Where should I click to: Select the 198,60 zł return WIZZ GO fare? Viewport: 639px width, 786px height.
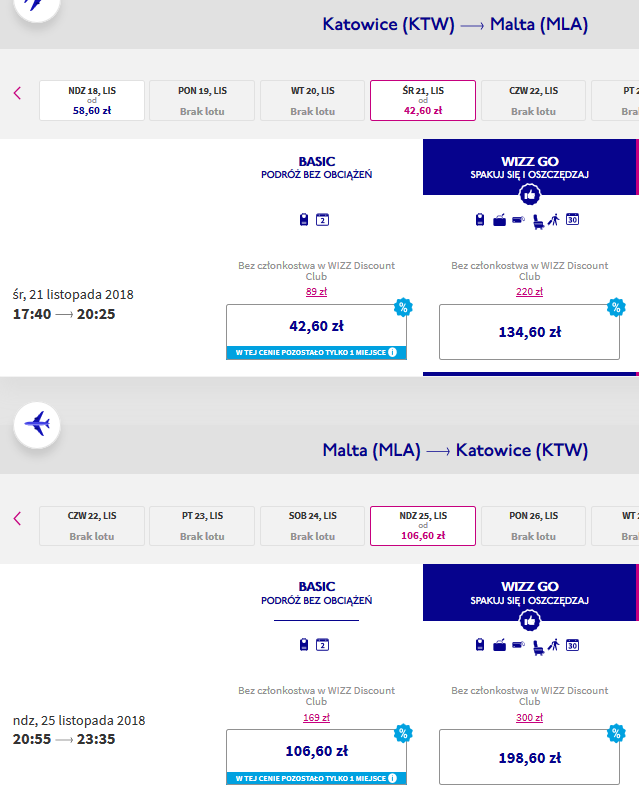pyautogui.click(x=529, y=757)
